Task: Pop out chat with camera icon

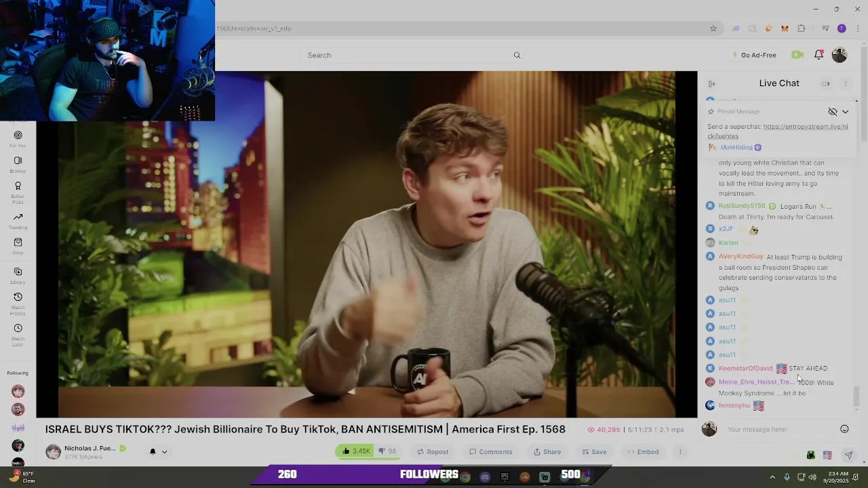Action: [825, 84]
